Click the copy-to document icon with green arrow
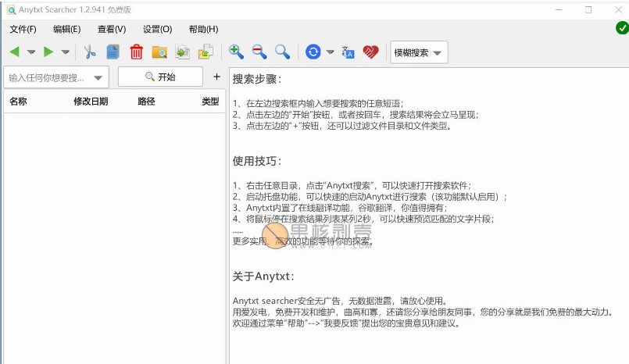Screen dimensions: 629x364 point(183,52)
